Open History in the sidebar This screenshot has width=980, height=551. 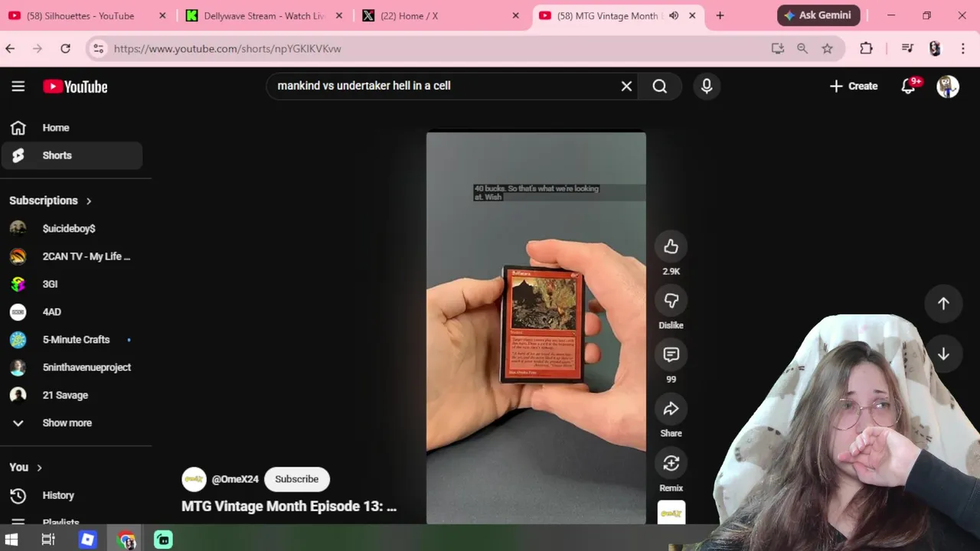click(71, 495)
